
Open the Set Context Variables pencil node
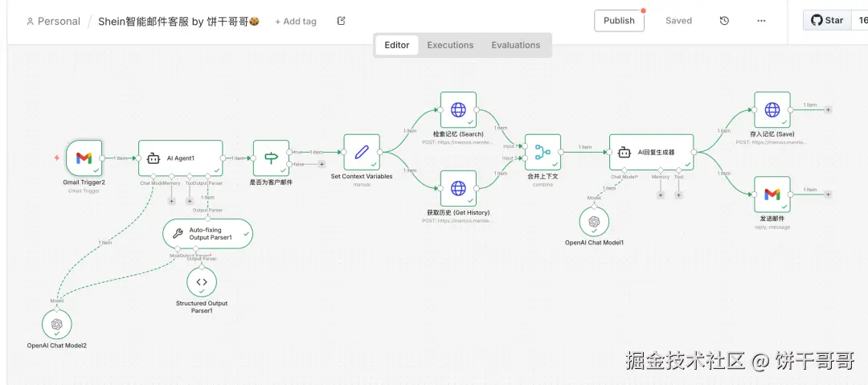pyautogui.click(x=362, y=152)
